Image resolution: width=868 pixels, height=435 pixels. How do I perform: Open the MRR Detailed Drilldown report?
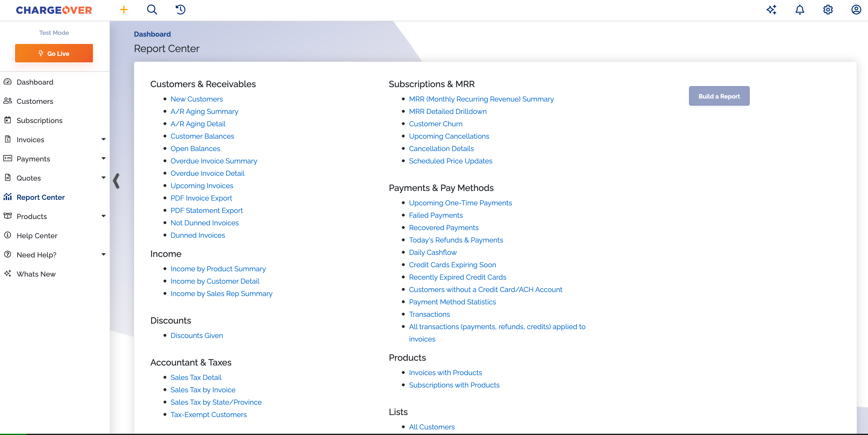click(x=448, y=111)
